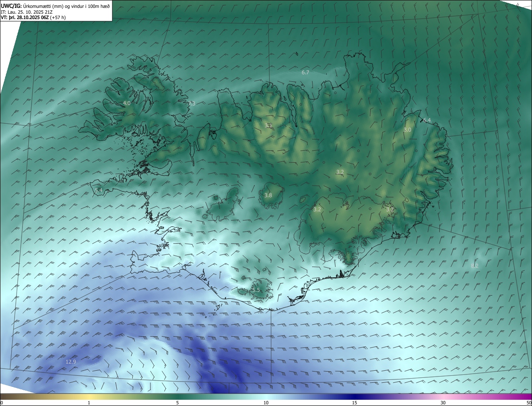Click the 6.4 label on the east coast
The image size is (532, 406).
427,120
